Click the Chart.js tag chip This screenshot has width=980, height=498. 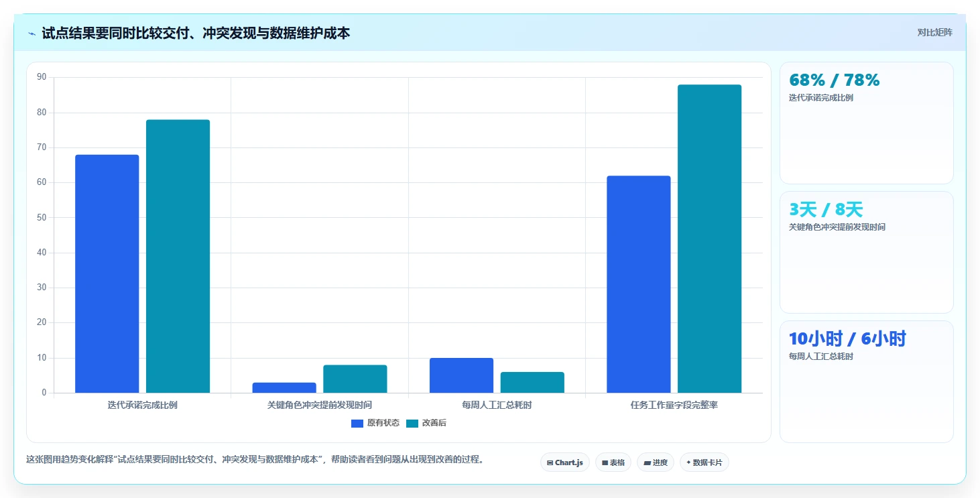[x=565, y=462]
